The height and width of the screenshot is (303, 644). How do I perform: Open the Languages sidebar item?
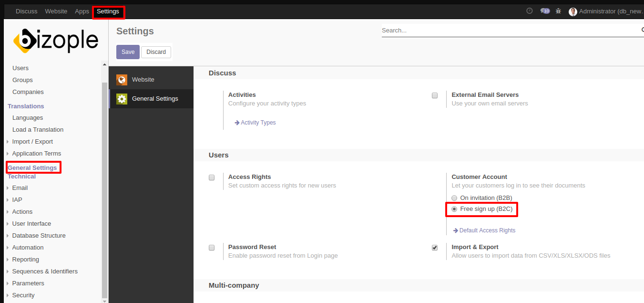click(x=28, y=118)
